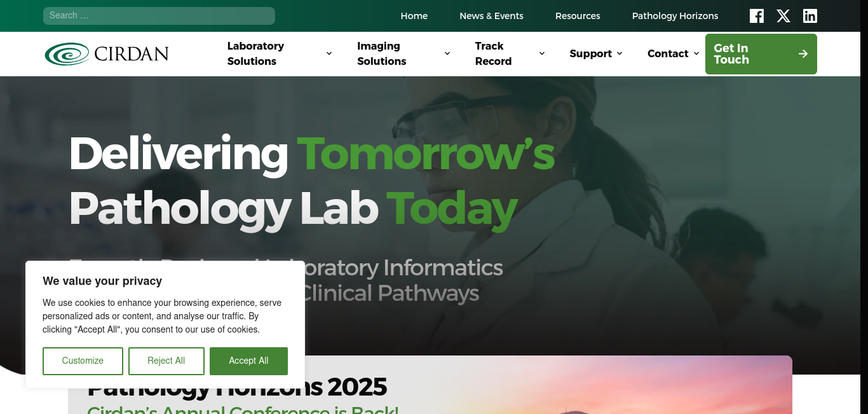The height and width of the screenshot is (414, 868).
Task: Reject all cookies
Action: point(166,361)
